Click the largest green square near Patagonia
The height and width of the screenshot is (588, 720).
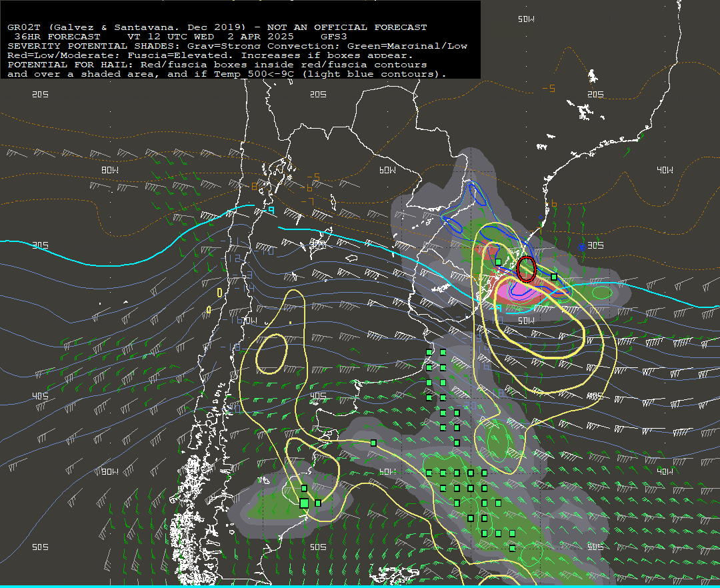[304, 503]
